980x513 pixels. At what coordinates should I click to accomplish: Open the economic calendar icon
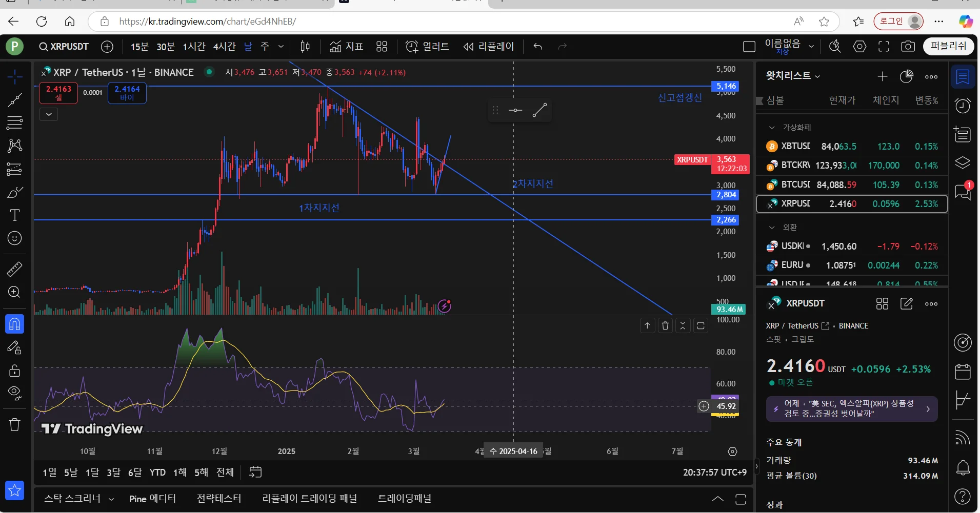click(963, 372)
